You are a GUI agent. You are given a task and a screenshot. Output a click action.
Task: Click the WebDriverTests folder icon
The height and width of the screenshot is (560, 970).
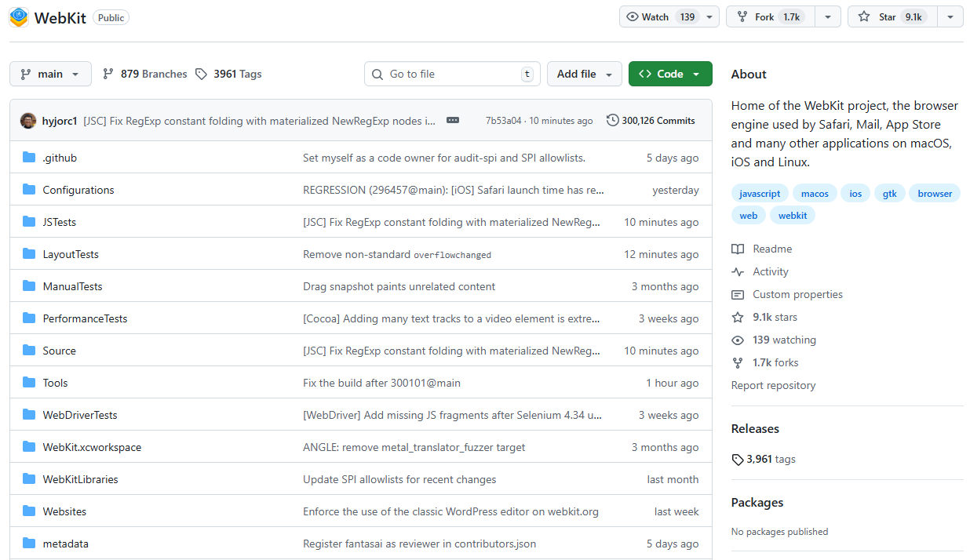pos(29,415)
